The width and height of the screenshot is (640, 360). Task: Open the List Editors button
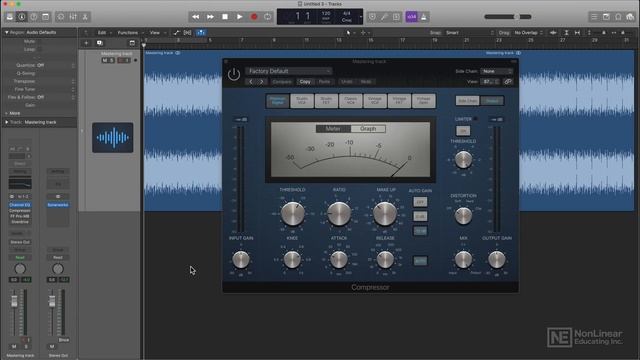tap(594, 17)
